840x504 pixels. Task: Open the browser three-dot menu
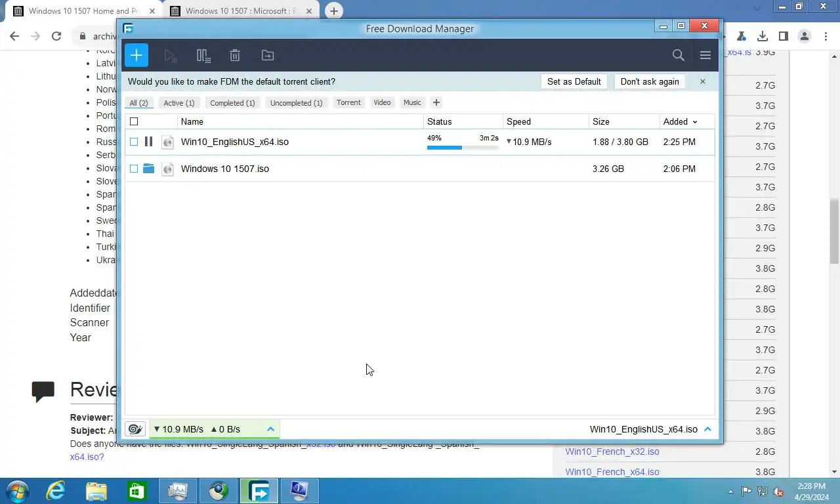pyautogui.click(x=826, y=36)
